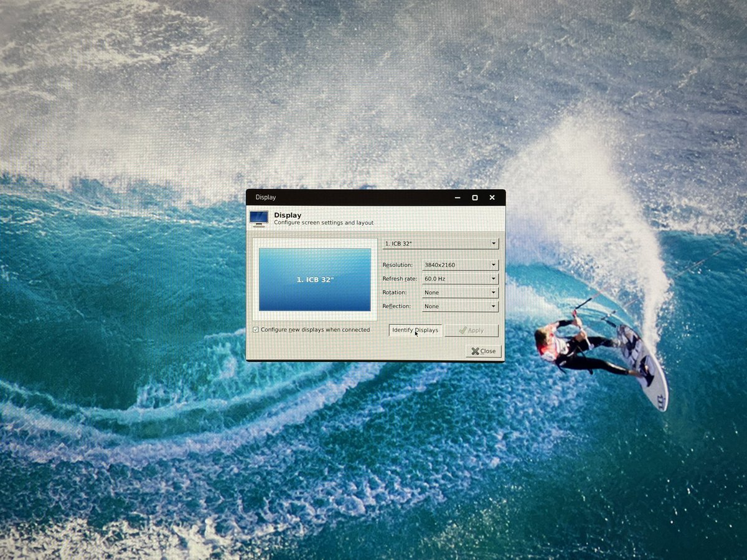The image size is (747, 560).
Task: Click the monitor icon in Display header
Action: click(259, 218)
